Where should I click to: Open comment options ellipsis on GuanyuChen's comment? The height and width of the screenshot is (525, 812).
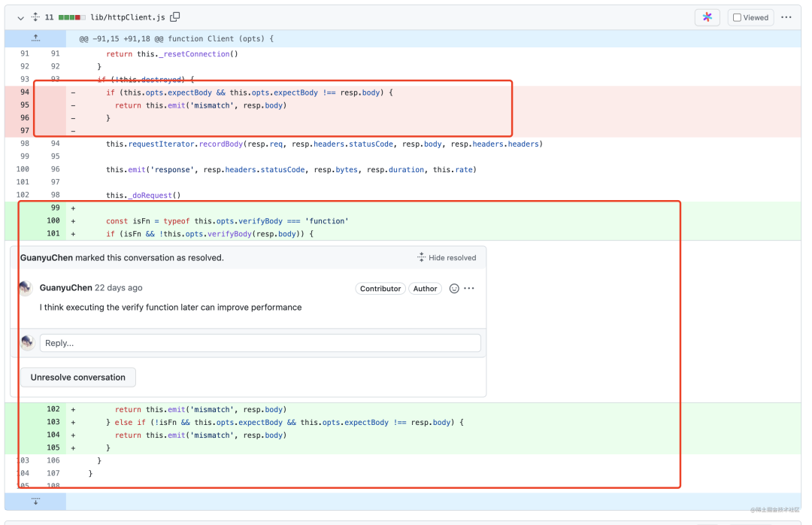470,289
